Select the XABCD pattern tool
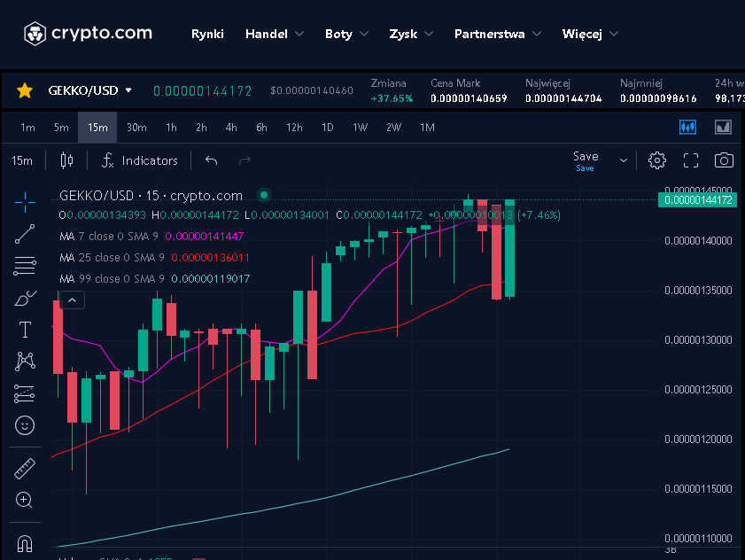Image resolution: width=745 pixels, height=560 pixels. (25, 362)
